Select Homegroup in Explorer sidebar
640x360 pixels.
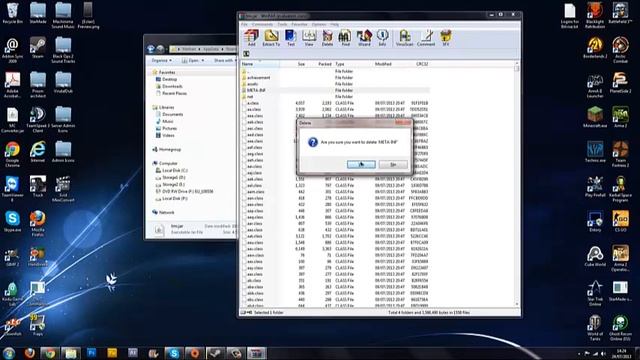coord(167,149)
